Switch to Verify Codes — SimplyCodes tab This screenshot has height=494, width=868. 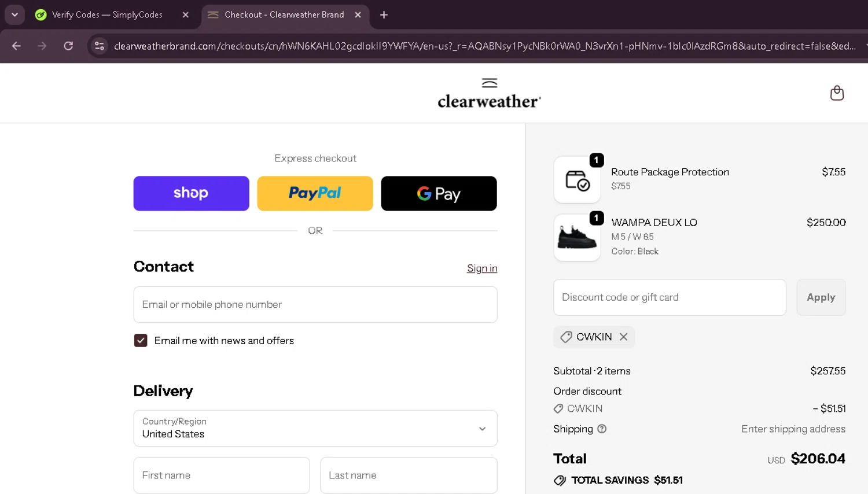point(106,15)
